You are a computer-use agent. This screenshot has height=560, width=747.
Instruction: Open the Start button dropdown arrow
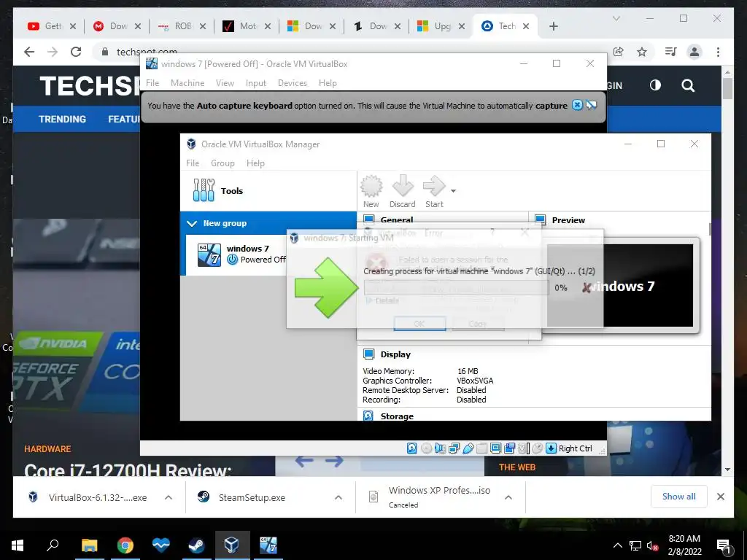click(453, 191)
